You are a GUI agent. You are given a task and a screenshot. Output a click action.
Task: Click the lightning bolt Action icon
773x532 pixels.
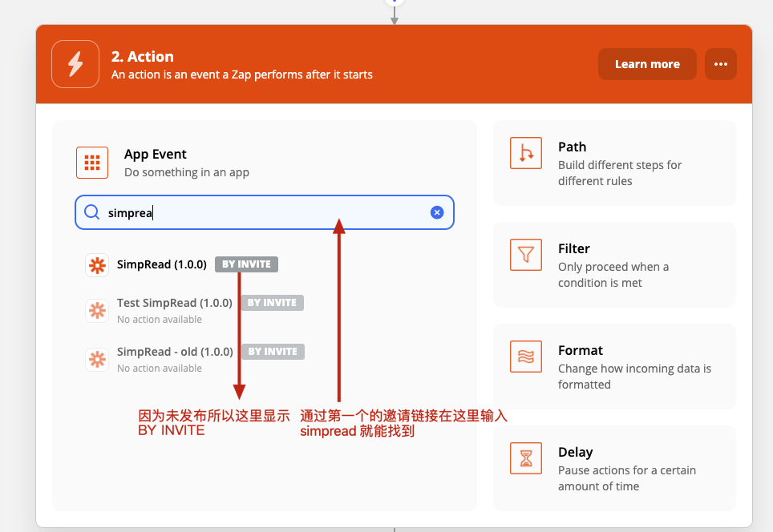[x=75, y=64]
